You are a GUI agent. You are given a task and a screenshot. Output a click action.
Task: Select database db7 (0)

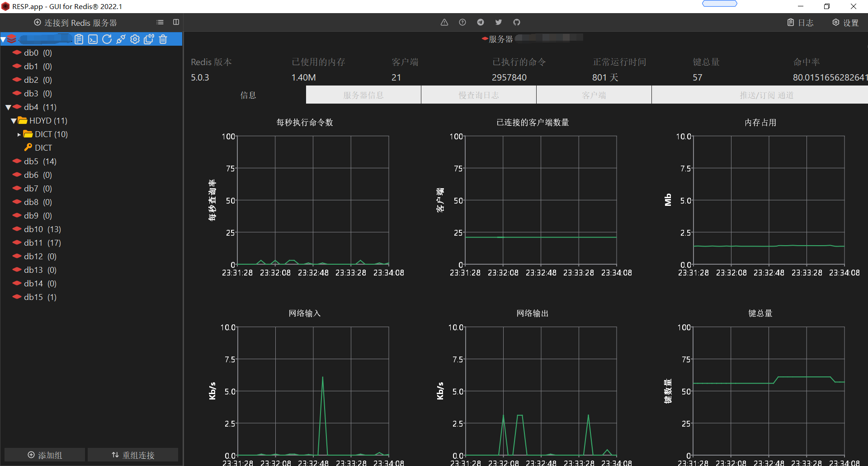(x=38, y=188)
